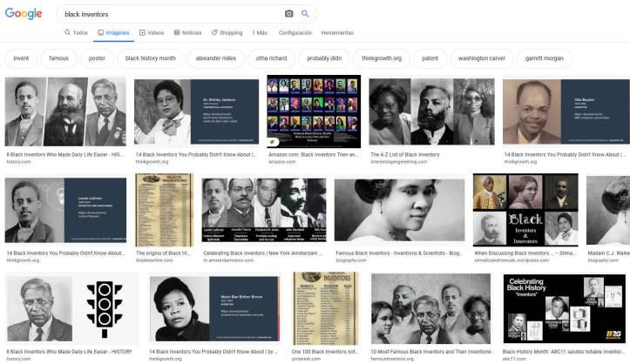
Task: Expand the Herramientas options
Action: (337, 32)
